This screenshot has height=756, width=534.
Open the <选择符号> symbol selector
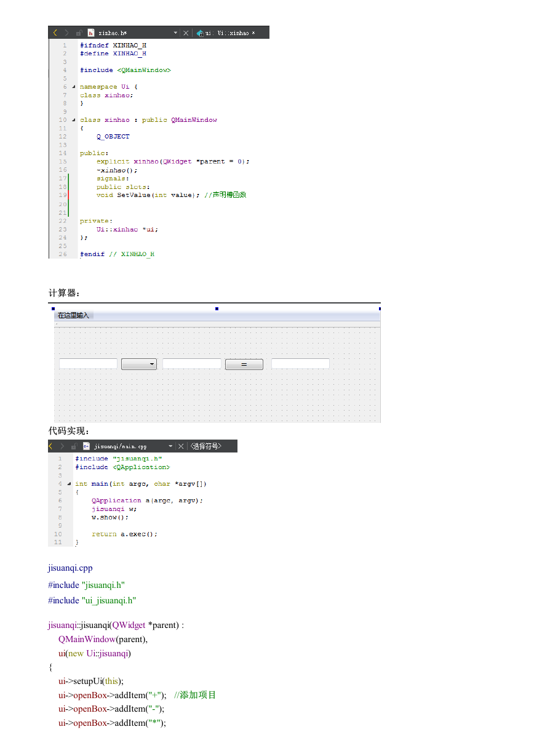tap(205, 446)
